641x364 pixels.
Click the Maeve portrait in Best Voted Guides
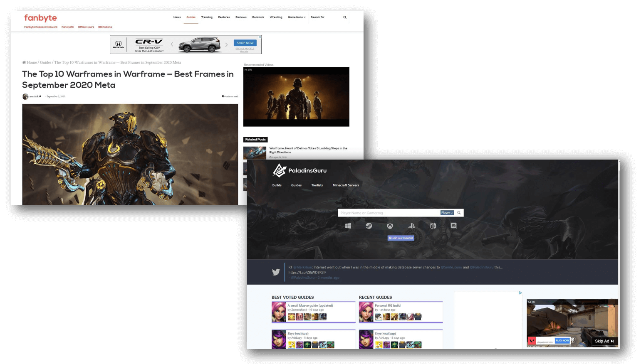click(x=279, y=312)
